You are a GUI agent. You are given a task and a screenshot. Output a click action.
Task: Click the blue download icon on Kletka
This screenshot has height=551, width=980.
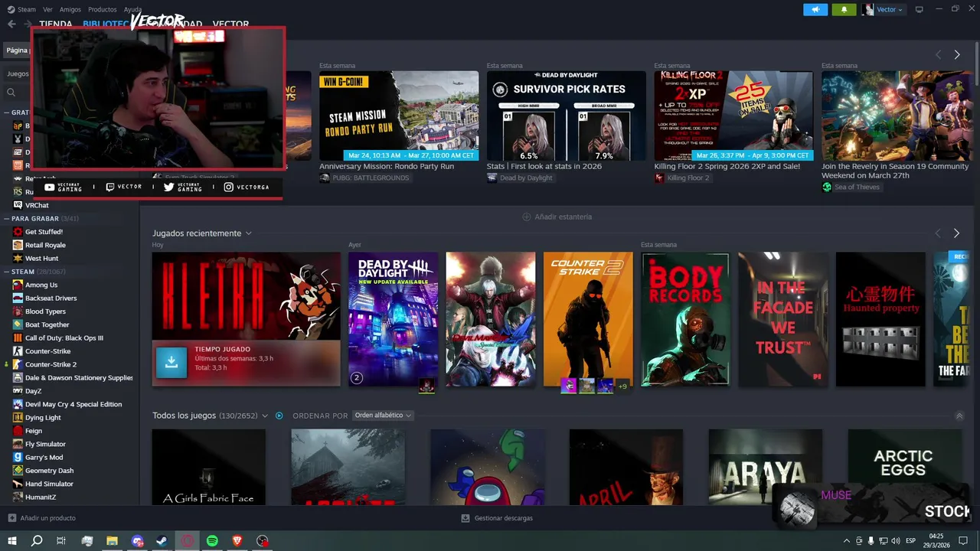pos(171,363)
